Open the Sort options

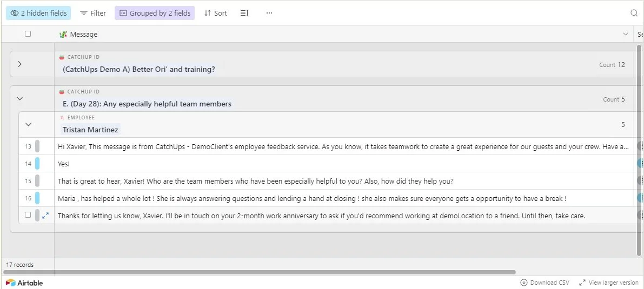[x=216, y=13]
